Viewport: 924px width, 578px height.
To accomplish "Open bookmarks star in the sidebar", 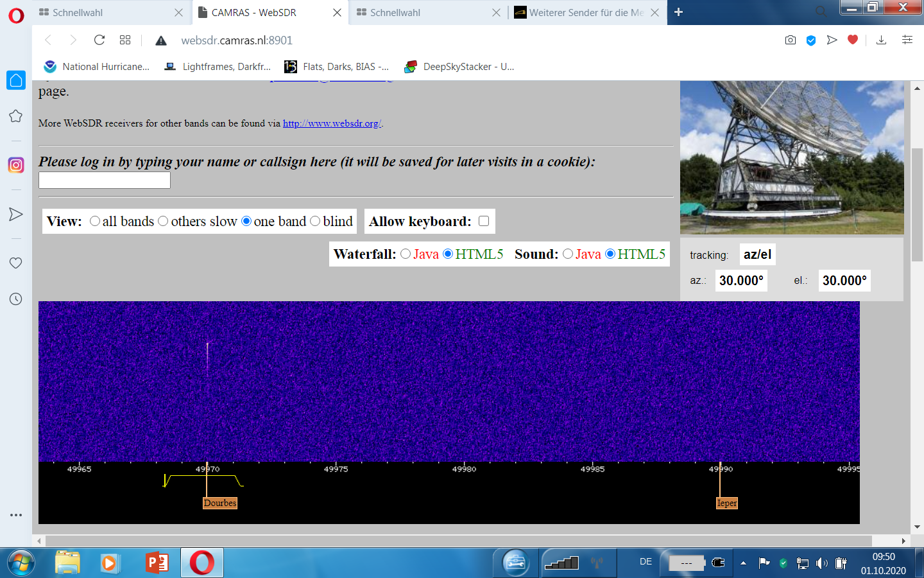I will tap(16, 116).
